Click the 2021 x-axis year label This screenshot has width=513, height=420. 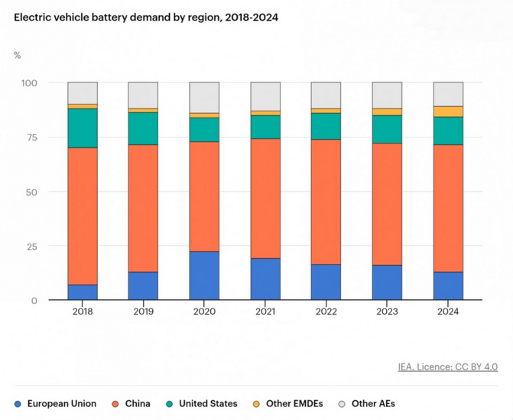(x=265, y=312)
